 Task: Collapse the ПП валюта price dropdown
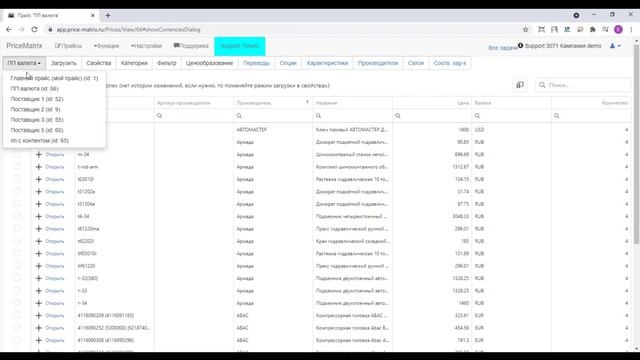tap(24, 63)
